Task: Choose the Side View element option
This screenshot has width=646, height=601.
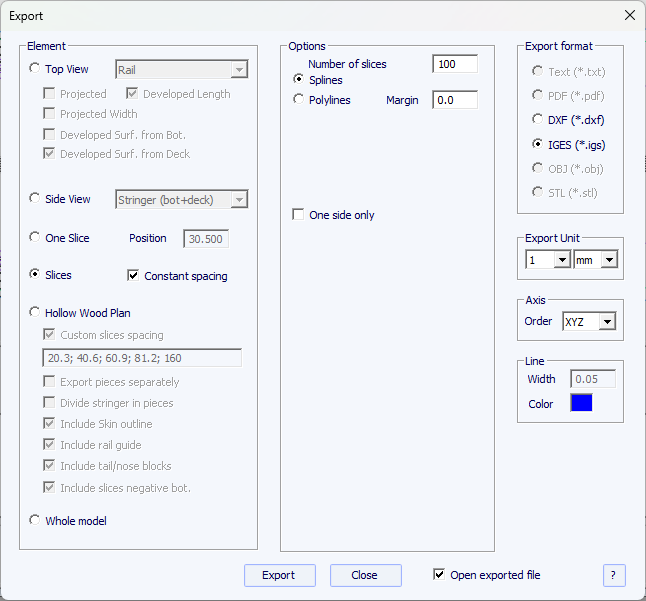Action: click(x=36, y=199)
